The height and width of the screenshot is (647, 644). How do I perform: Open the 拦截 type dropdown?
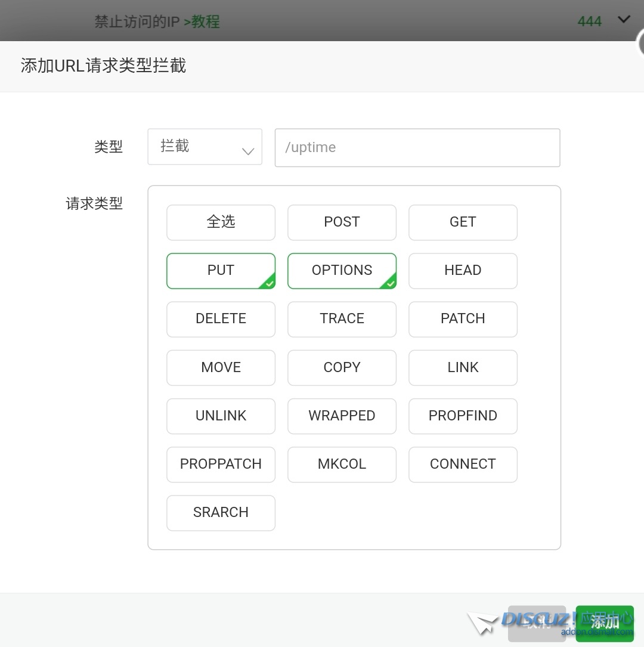[x=205, y=147]
